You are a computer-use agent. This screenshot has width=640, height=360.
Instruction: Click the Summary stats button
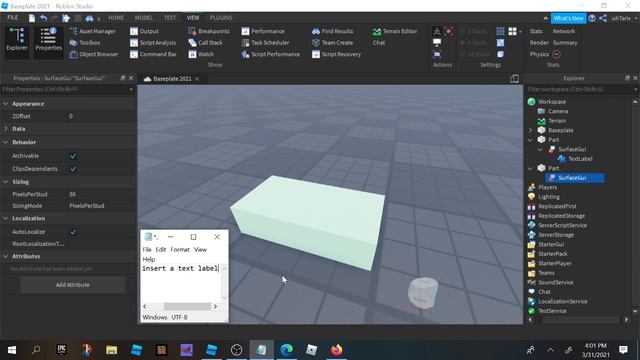click(565, 42)
